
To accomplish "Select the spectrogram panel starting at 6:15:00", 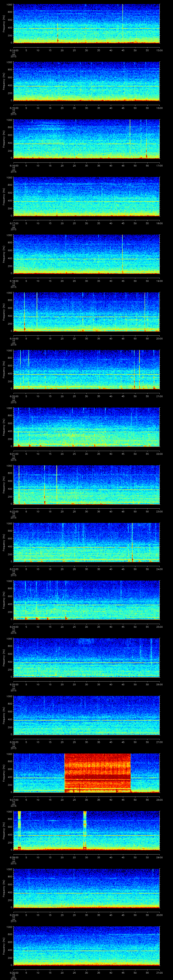I will point(86,81).
